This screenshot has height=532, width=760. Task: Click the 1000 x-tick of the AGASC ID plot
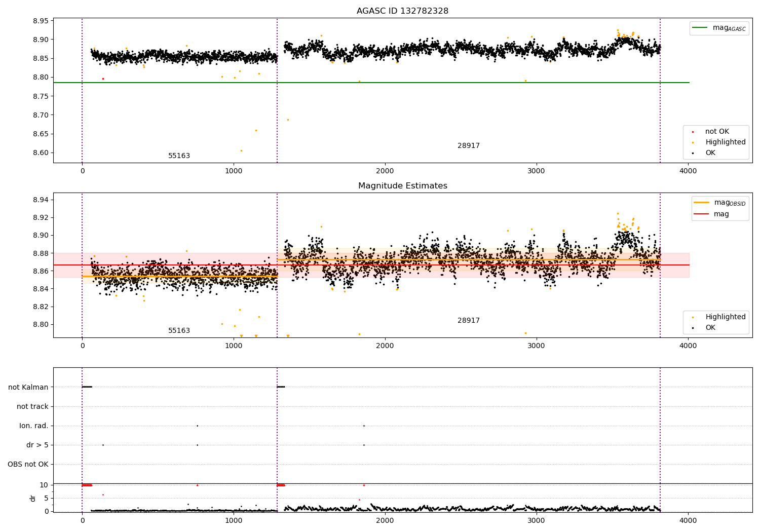[x=234, y=171]
